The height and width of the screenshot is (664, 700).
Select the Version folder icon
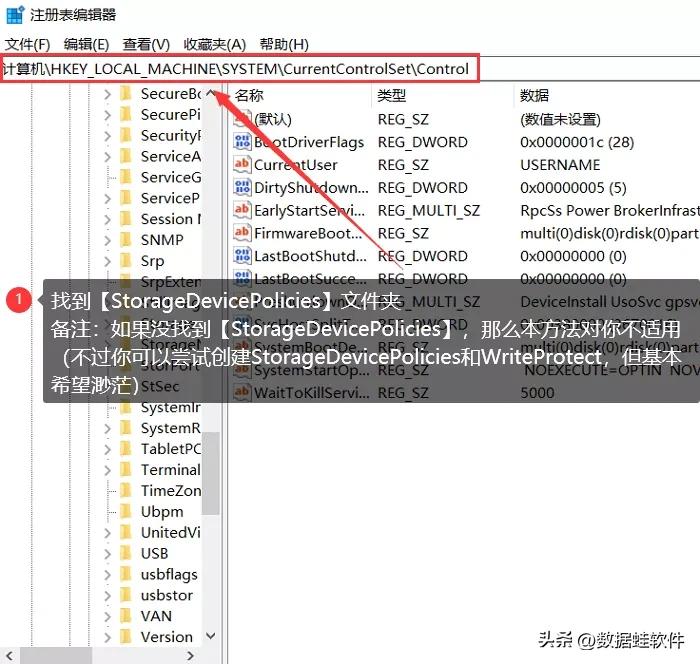(x=126, y=637)
